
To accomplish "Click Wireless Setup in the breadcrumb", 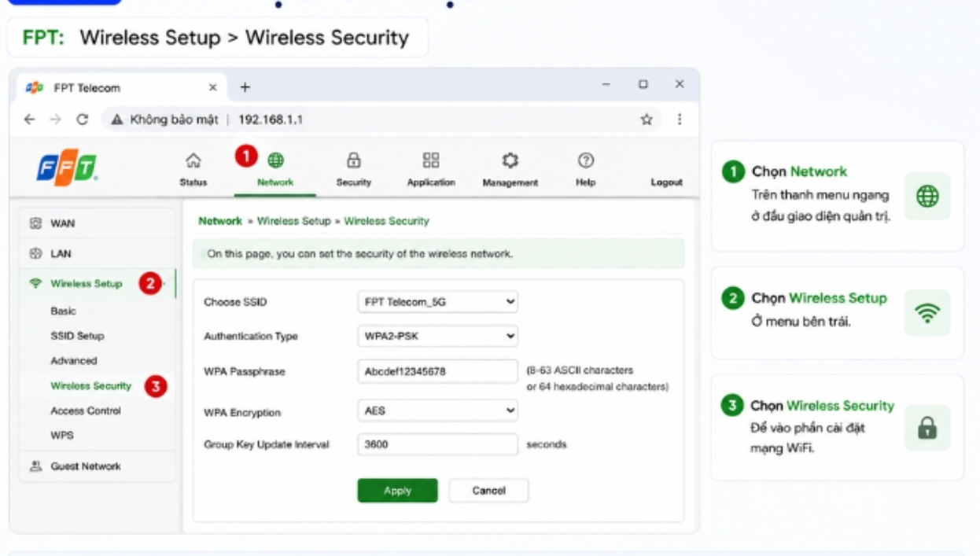I will (x=293, y=221).
